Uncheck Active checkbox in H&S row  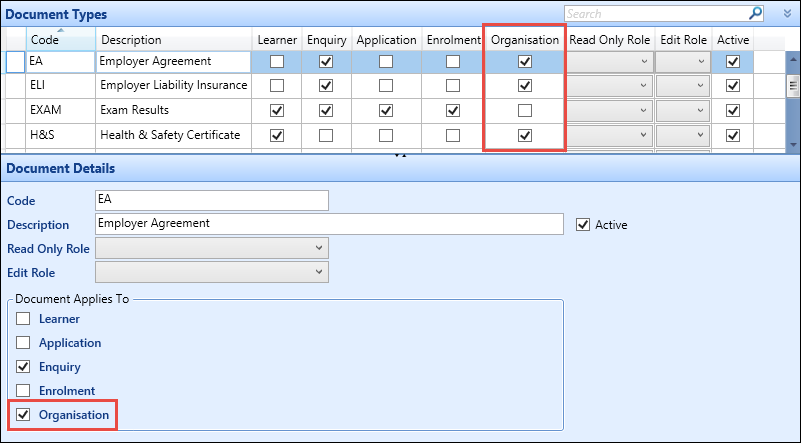click(733, 135)
